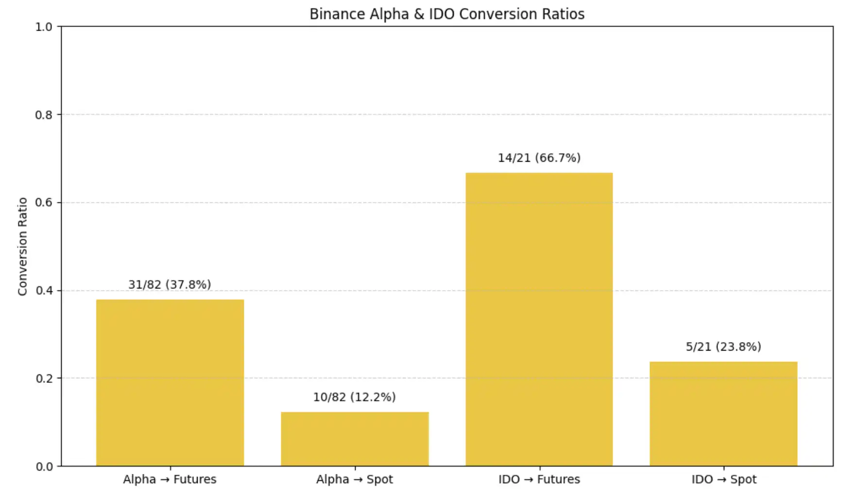Click the chart title 'Binance Alpha & IDO Conversion Ratios'
The image size is (853, 504).
coord(447,14)
